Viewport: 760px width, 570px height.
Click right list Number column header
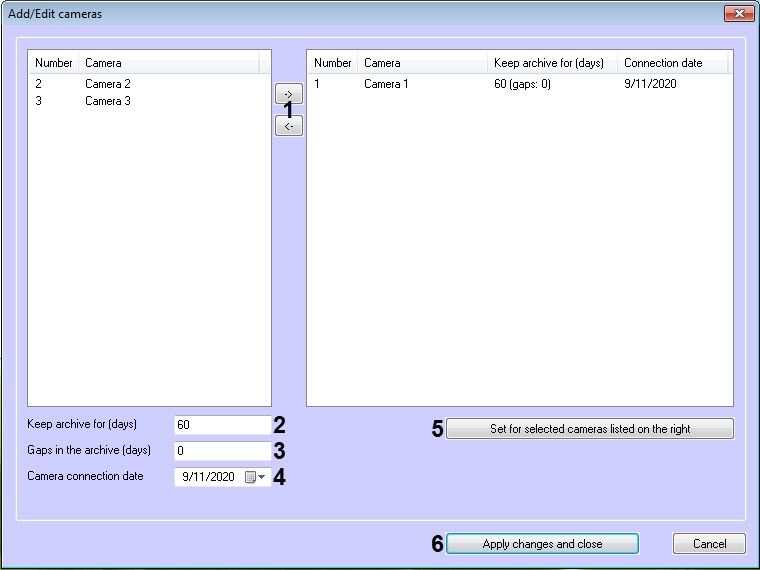[x=332, y=63]
